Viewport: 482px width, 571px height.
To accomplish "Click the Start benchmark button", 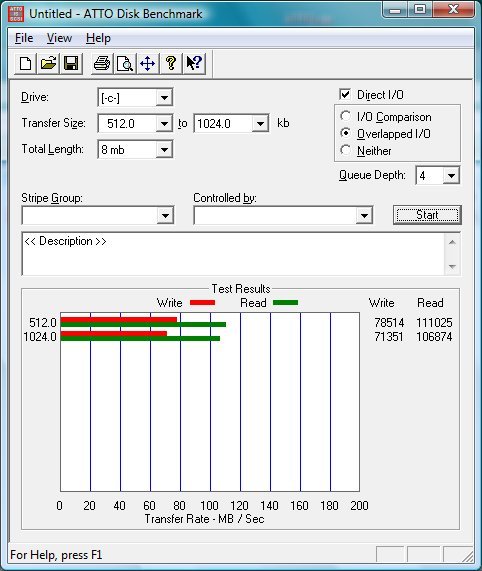I will pos(427,215).
